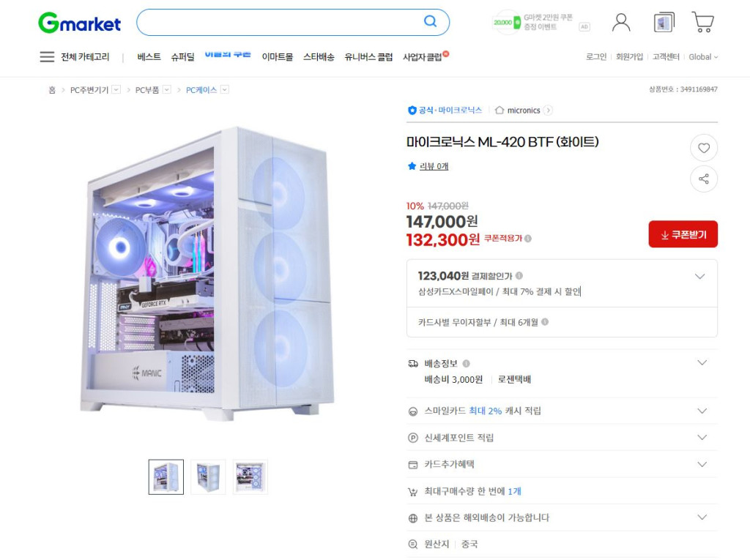
Task: Select the second product thumbnail image
Action: coord(208,477)
